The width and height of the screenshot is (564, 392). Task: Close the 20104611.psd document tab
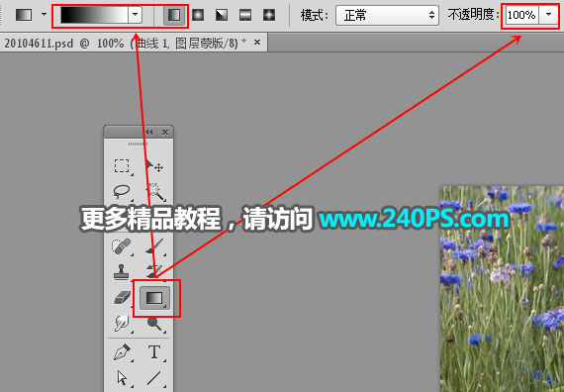tap(257, 43)
